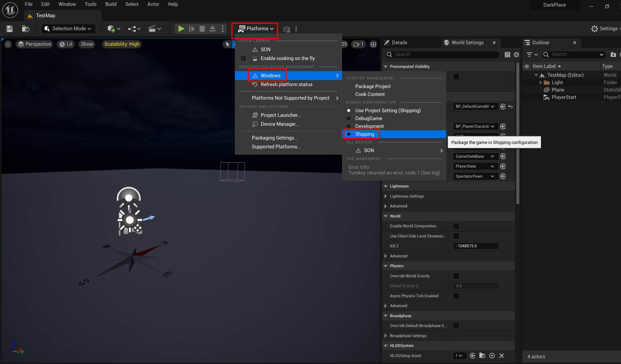The height and width of the screenshot is (364, 621).
Task: Open the add content cube-plus dropdown
Action: pos(114,29)
